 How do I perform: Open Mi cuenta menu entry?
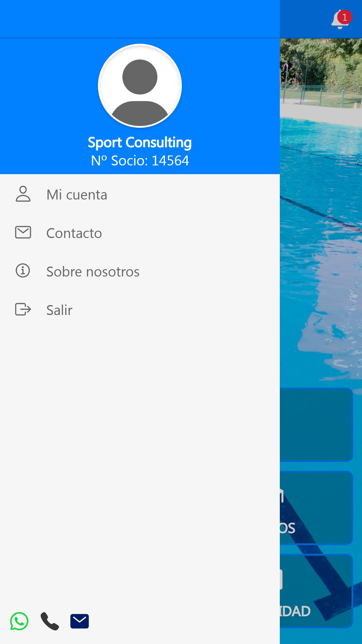140,194
